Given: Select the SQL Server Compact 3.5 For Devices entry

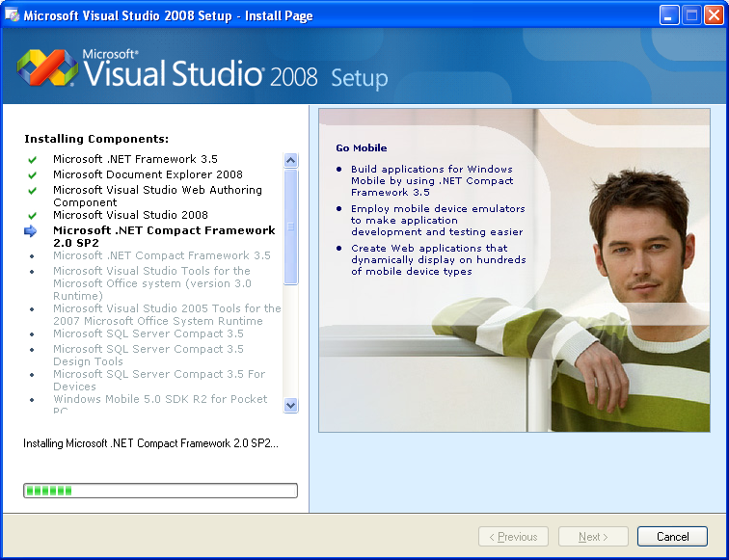Looking at the screenshot, I should 159,380.
